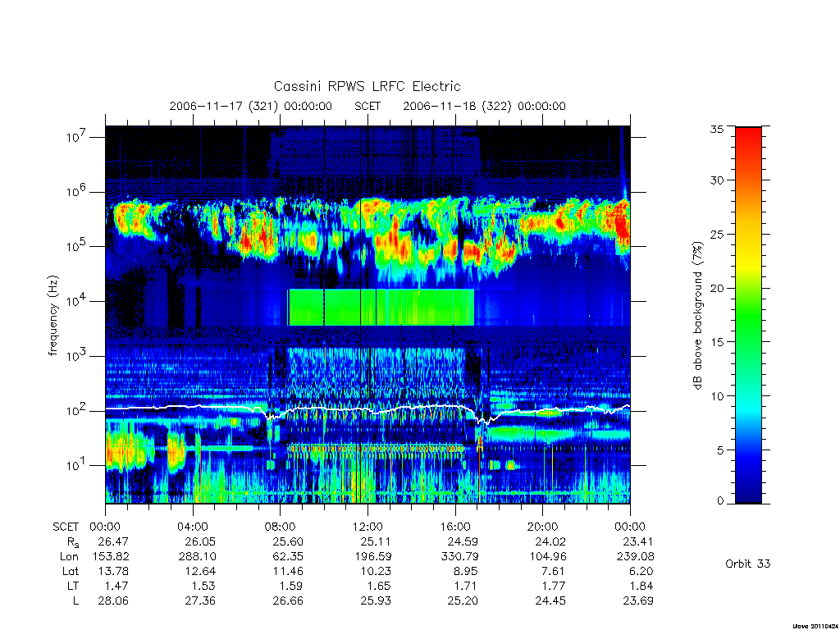The height and width of the screenshot is (630, 840).
Task: Click the 'Lon' row label
Action: [70, 557]
